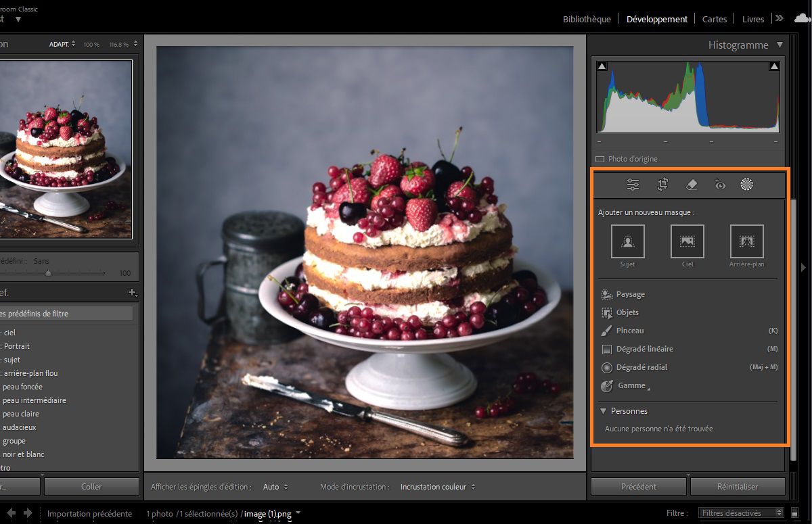This screenshot has width=812, height=524.
Task: Switch to the Cartes module
Action: [715, 19]
